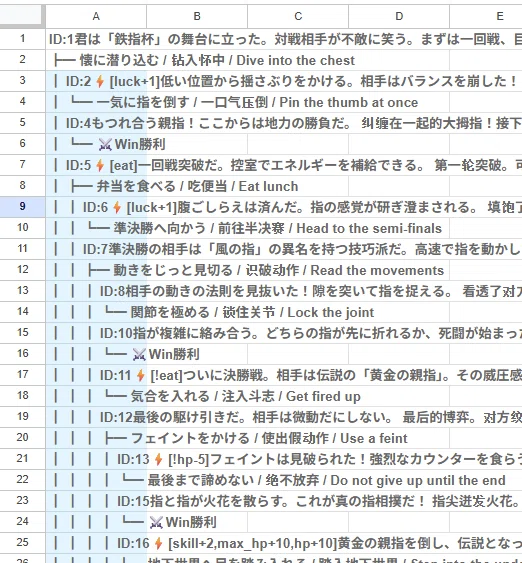Image resolution: width=522 pixels, height=563 pixels.
Task: Select row 17 header
Action: (x=23, y=374)
